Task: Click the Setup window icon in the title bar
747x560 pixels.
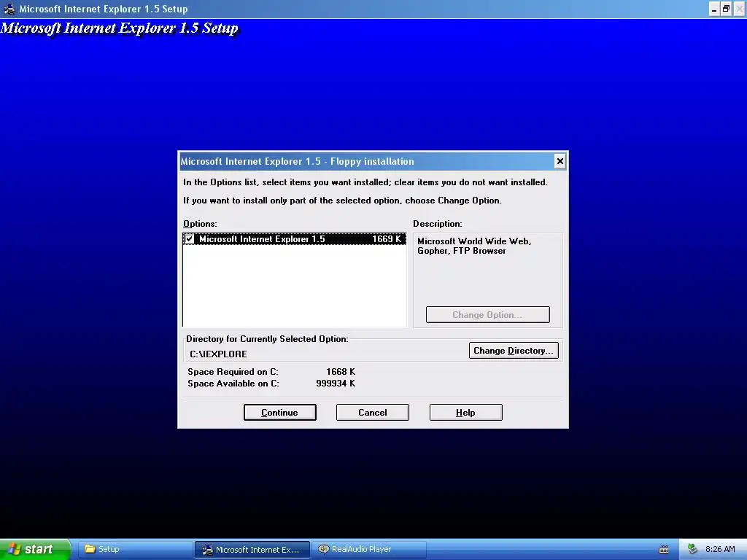Action: (x=9, y=9)
